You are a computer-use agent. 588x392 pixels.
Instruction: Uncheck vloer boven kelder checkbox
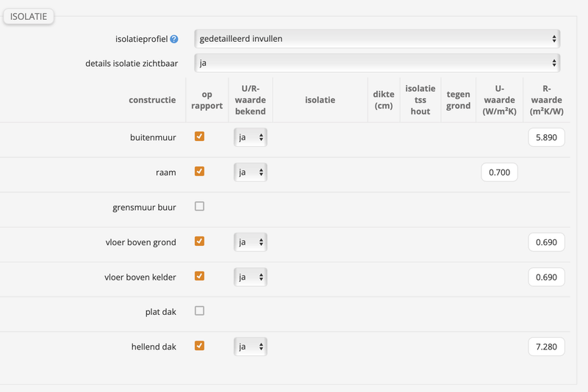pyautogui.click(x=199, y=276)
